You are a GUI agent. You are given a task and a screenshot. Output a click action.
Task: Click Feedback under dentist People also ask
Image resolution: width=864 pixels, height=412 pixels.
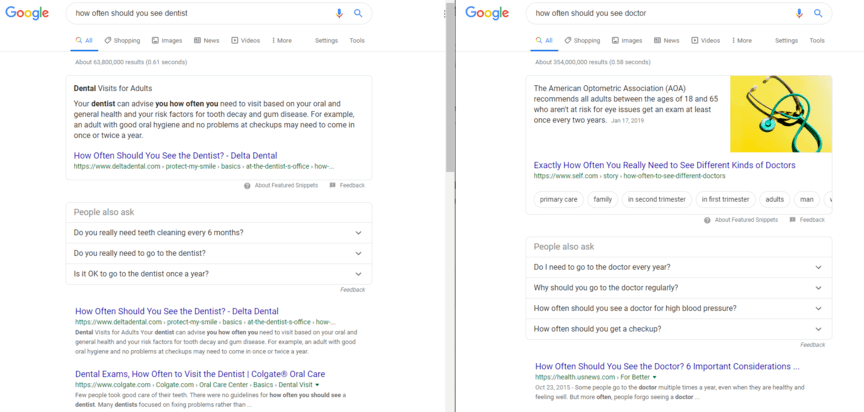(x=353, y=290)
